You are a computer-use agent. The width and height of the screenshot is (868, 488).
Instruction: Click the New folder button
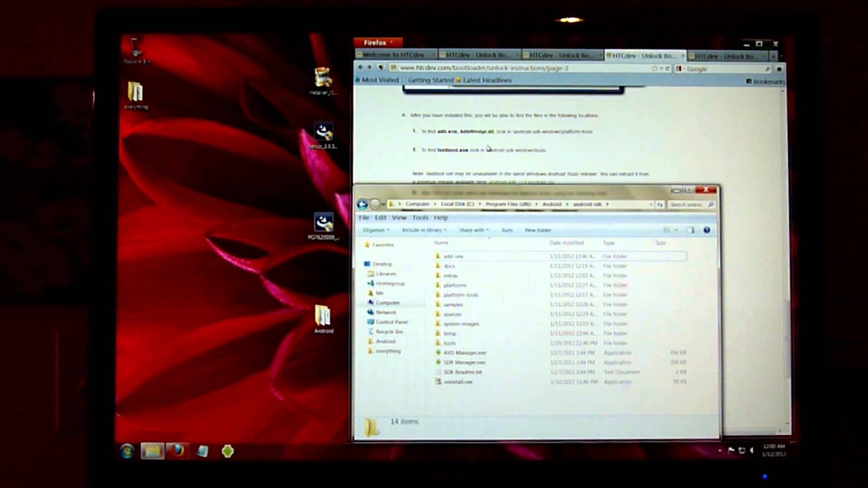point(538,230)
